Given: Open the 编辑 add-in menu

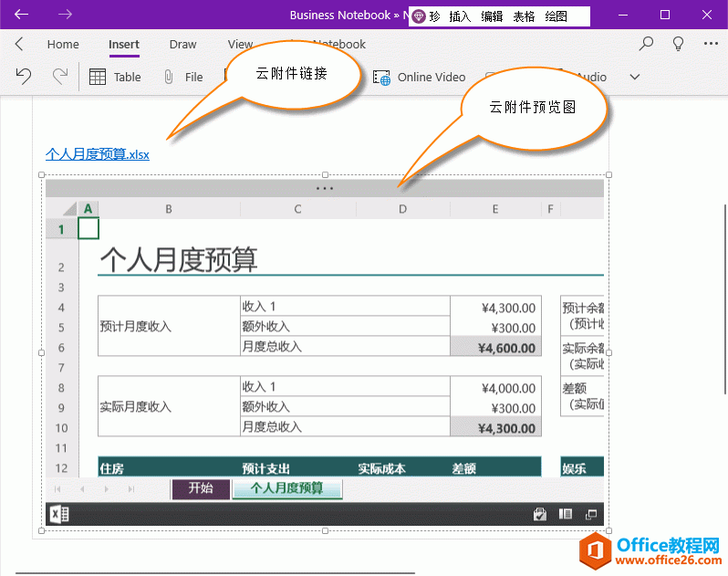Looking at the screenshot, I should point(492,16).
